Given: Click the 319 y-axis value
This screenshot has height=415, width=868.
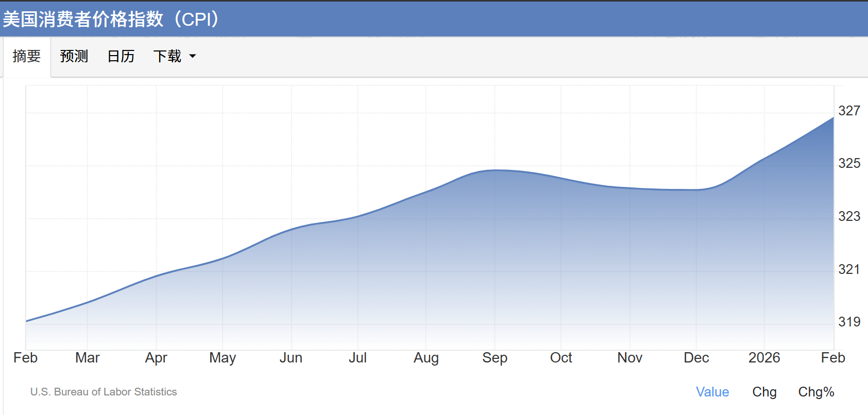Looking at the screenshot, I should click(x=849, y=322).
